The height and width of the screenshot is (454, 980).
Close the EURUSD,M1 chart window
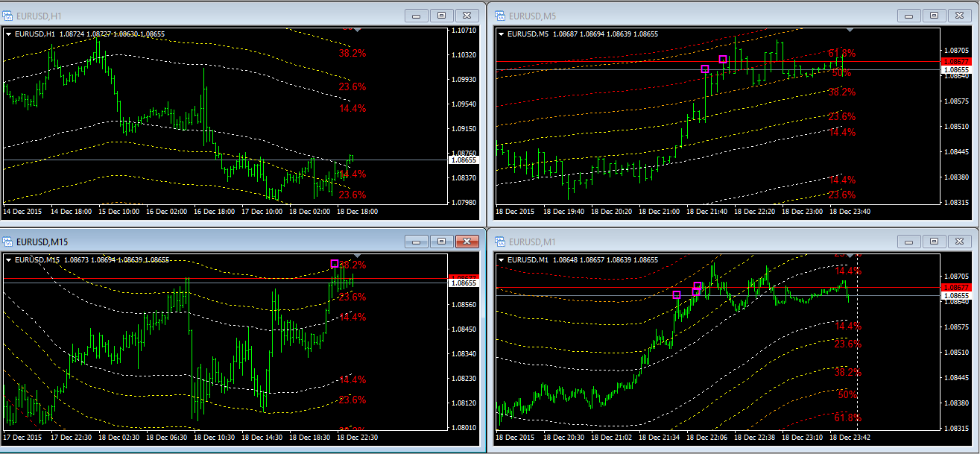click(958, 242)
